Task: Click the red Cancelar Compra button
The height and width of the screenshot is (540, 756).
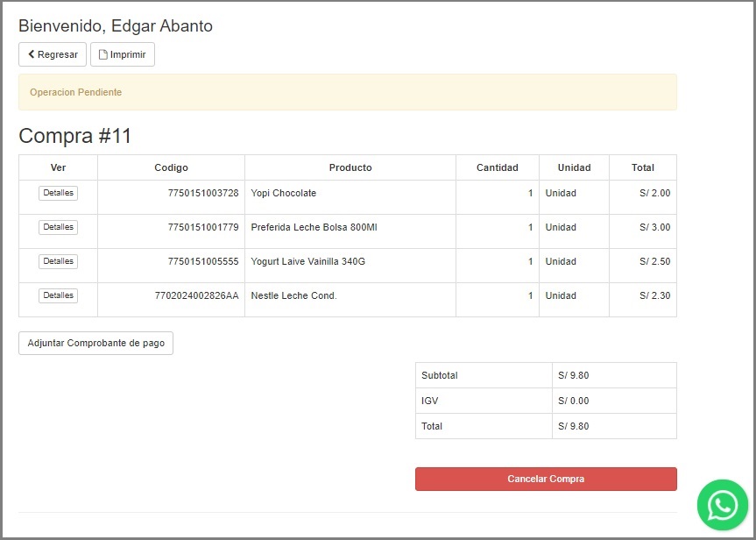Action: [x=546, y=479]
